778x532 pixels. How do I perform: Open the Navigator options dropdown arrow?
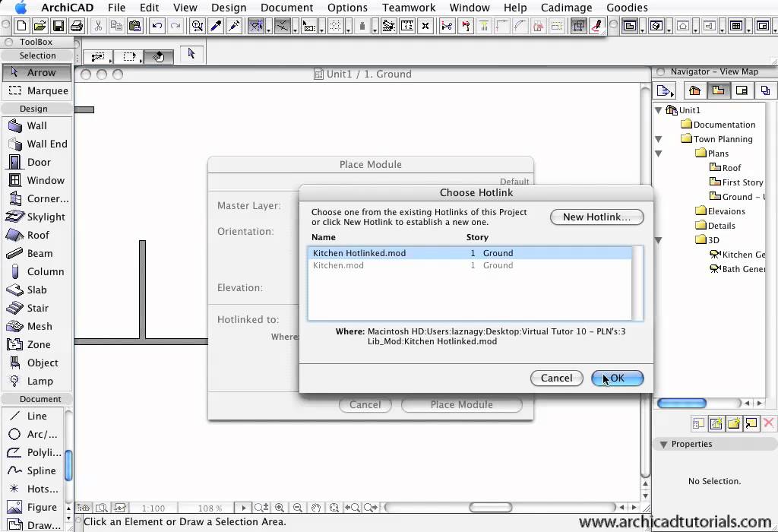point(666,90)
